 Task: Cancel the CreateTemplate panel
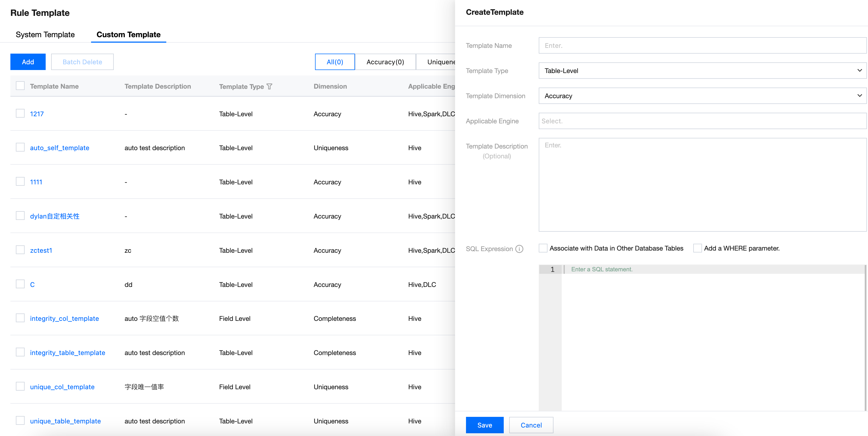pyautogui.click(x=531, y=425)
